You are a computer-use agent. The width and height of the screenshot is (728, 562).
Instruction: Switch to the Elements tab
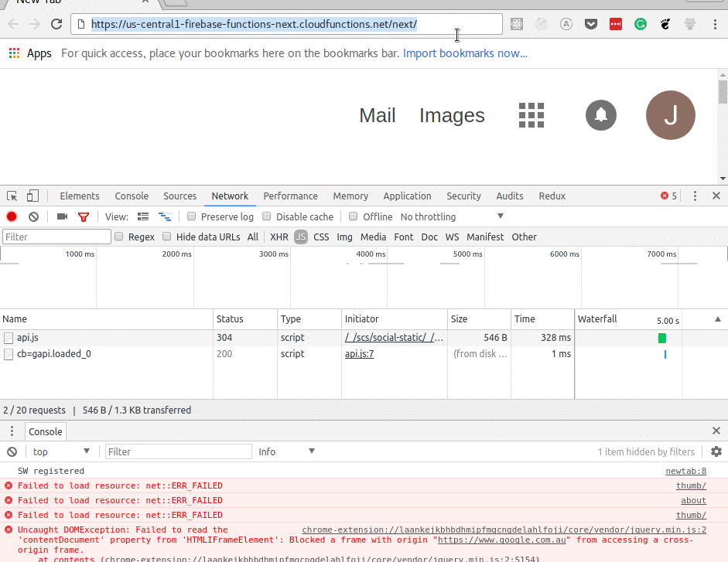[x=80, y=196]
